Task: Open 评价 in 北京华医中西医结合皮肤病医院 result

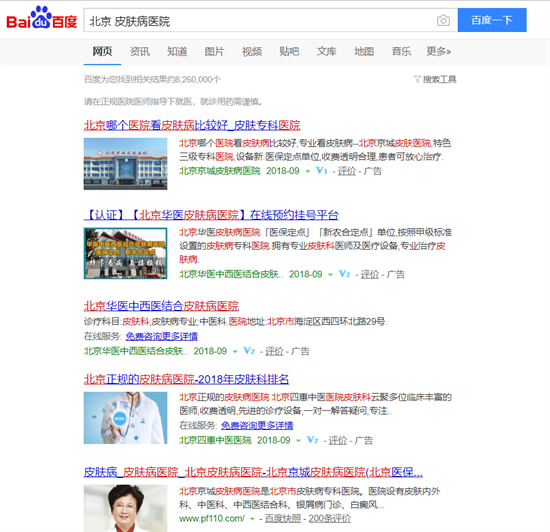Action: pos(274,351)
